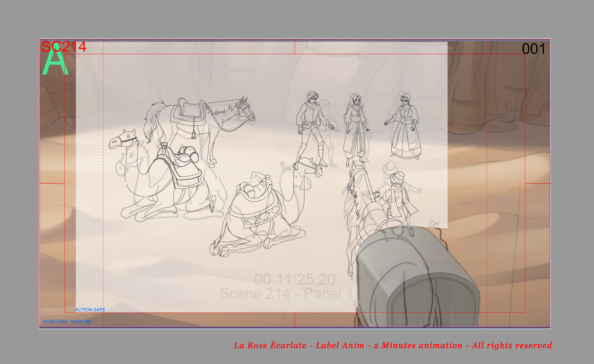The height and width of the screenshot is (364, 594).
Task: Click the La Rose Écarlate copyright text
Action: (393, 345)
